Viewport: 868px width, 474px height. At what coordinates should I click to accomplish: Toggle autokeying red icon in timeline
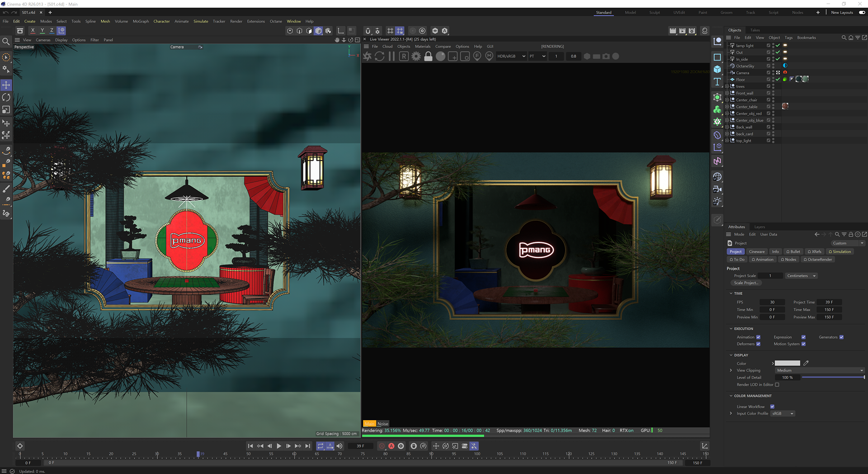(x=391, y=446)
